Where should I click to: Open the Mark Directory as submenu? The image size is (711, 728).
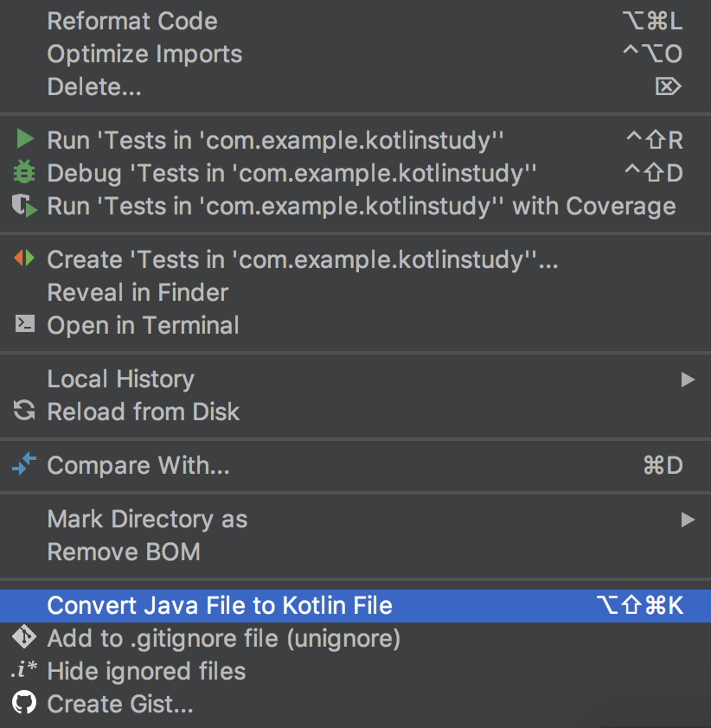[355, 519]
